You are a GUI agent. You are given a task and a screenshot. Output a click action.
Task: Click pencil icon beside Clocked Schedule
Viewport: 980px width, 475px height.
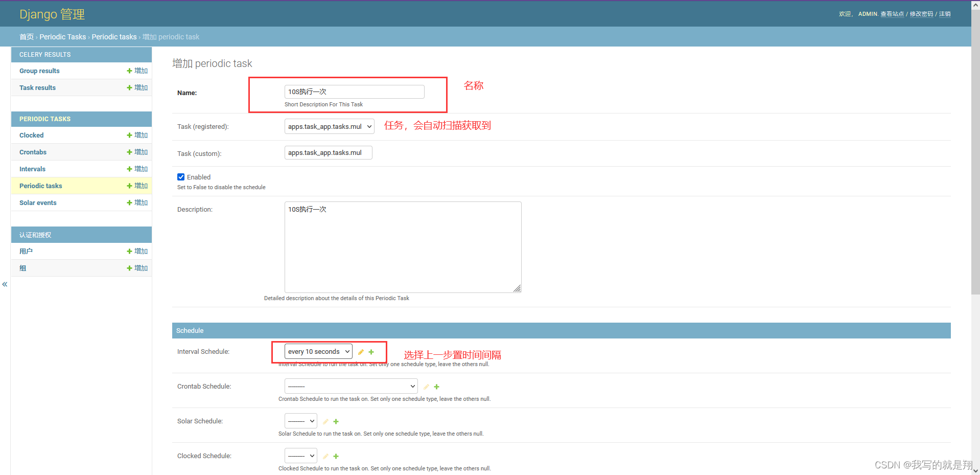(x=325, y=456)
